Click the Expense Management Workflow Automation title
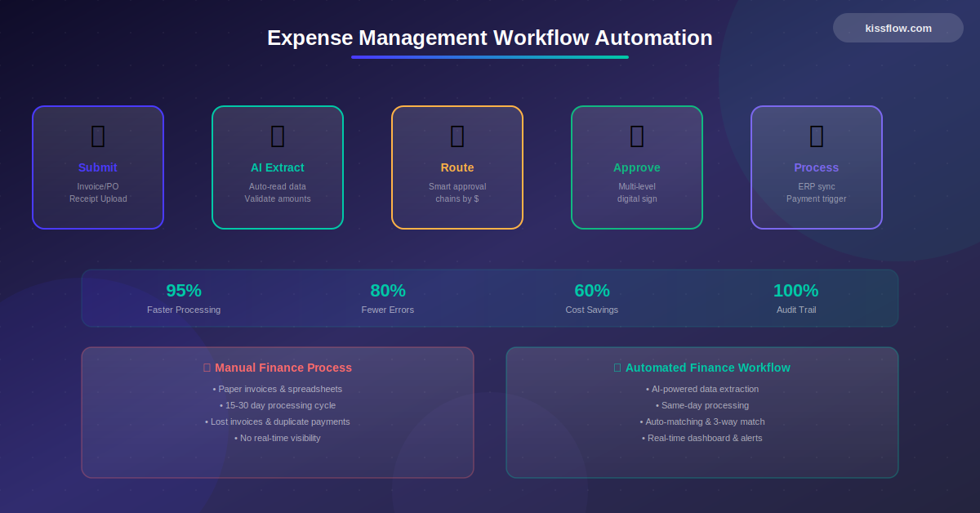 click(x=490, y=38)
